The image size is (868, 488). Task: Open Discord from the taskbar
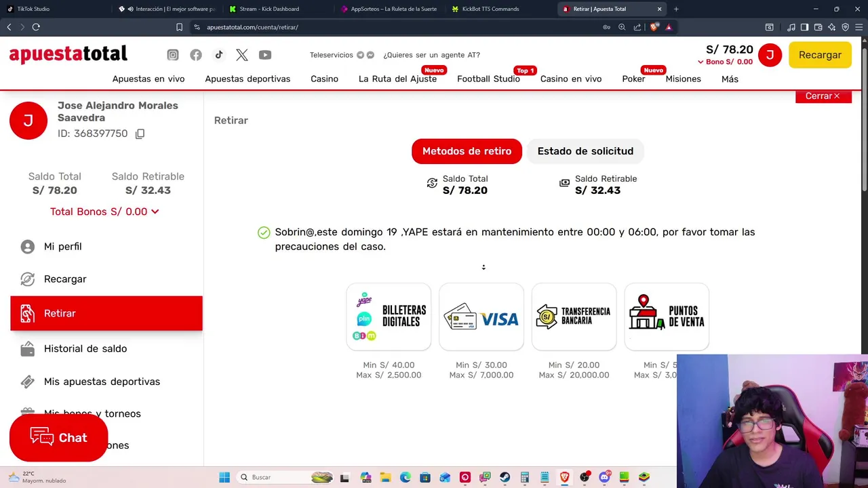(x=604, y=477)
